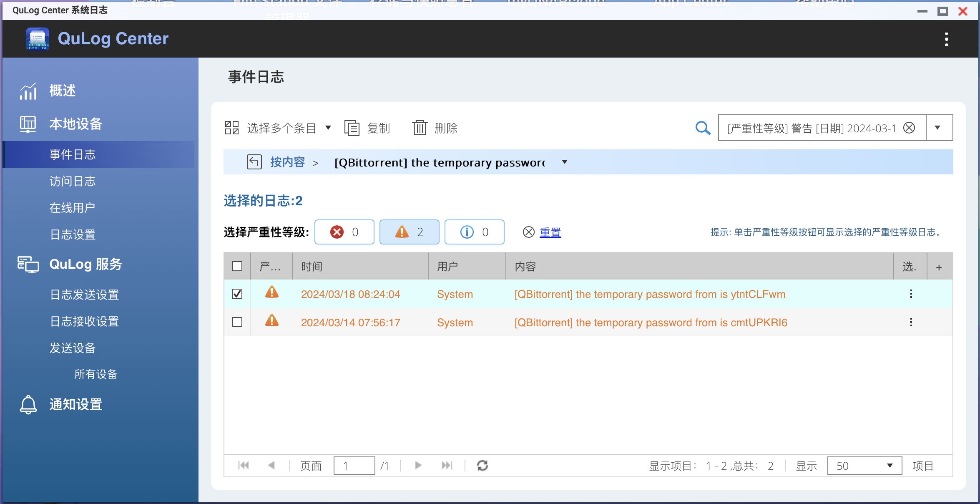The image size is (980, 504).
Task: Click warning icon on 2024/03/18 log row
Action: pyautogui.click(x=272, y=292)
